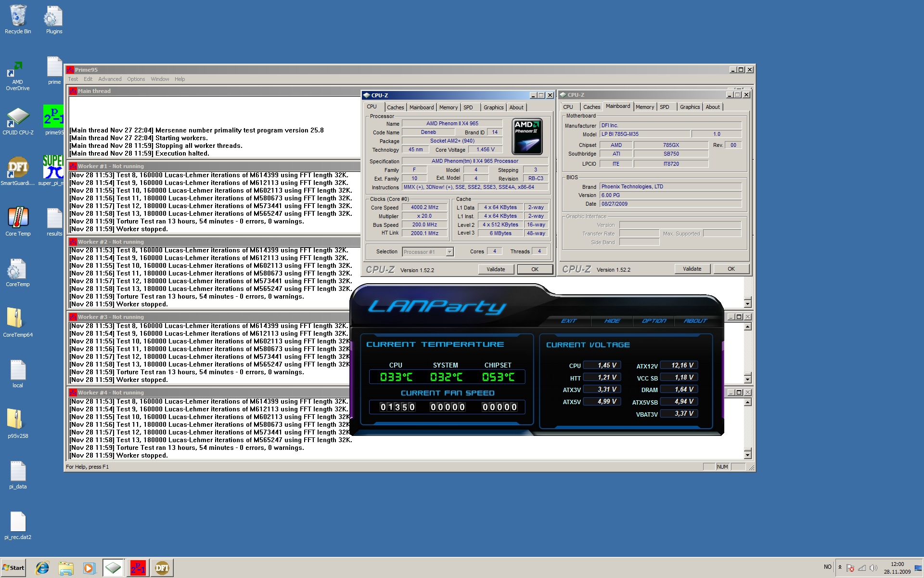Open the CoreTemp config icon
Image resolution: width=924 pixels, height=578 pixels.
click(x=18, y=273)
